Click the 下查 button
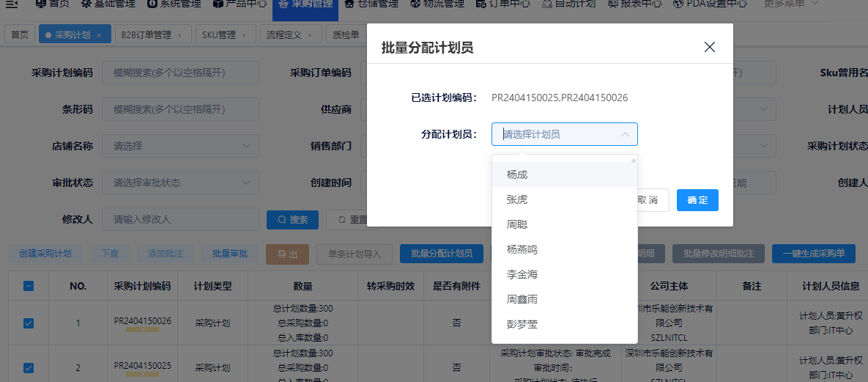The image size is (868, 382). 110,254
